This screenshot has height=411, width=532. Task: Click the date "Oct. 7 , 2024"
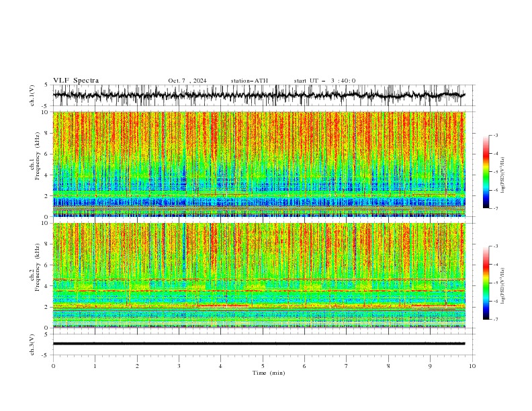tap(187, 81)
